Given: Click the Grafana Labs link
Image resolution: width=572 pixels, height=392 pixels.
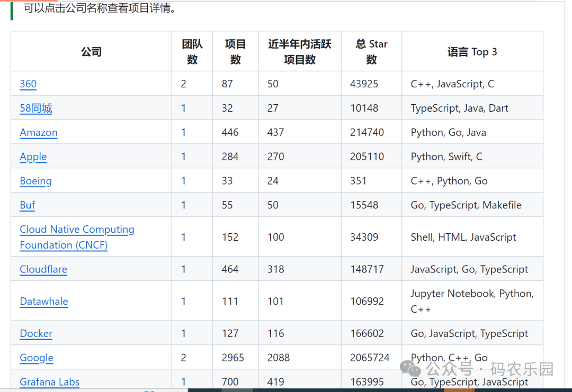Looking at the screenshot, I should [x=50, y=382].
